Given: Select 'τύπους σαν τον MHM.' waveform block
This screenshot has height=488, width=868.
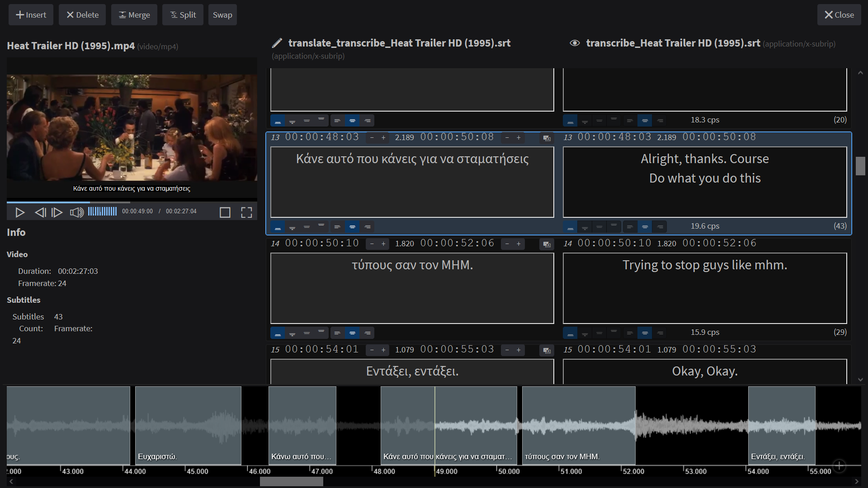Looking at the screenshot, I should (579, 425).
